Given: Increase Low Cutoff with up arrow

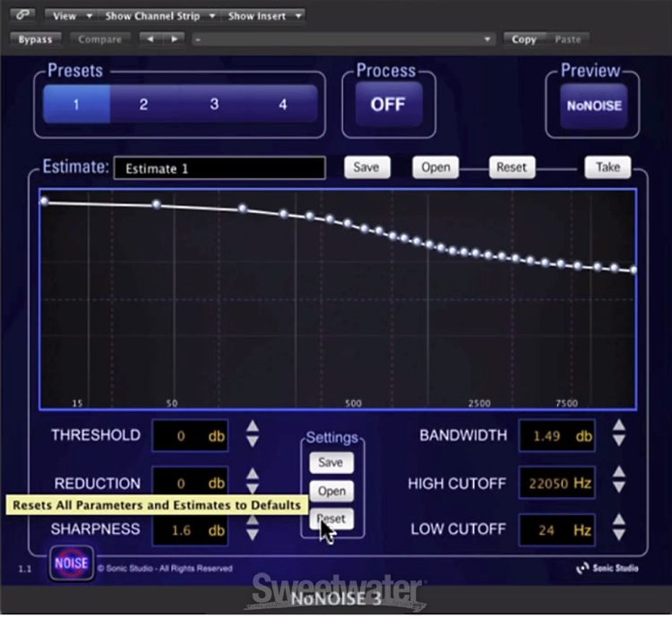Looking at the screenshot, I should [618, 519].
